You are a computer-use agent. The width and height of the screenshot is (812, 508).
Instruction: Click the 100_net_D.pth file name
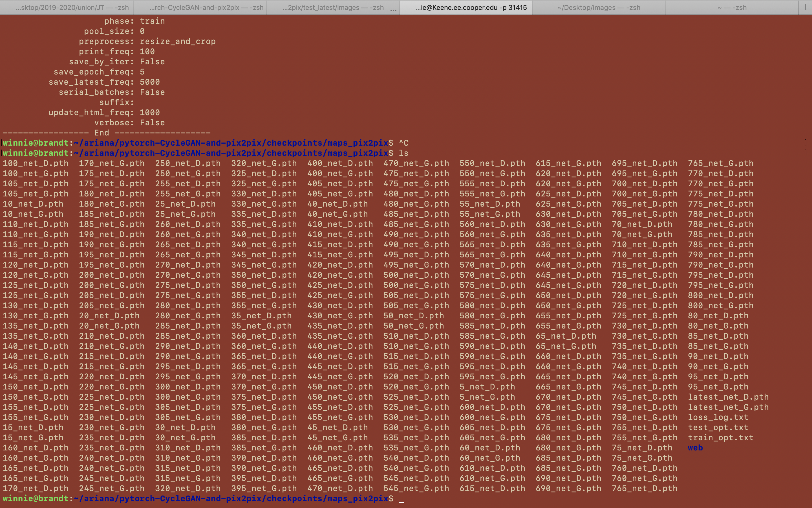click(x=36, y=163)
